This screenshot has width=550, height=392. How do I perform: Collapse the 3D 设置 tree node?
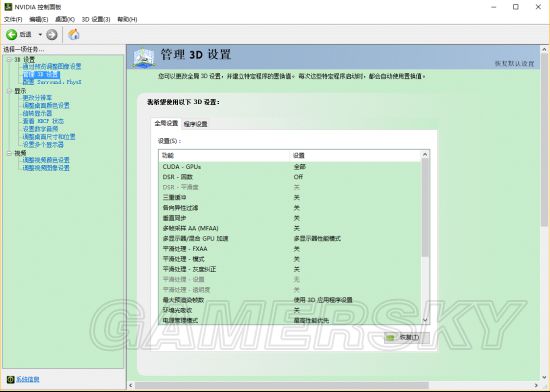tap(9, 59)
